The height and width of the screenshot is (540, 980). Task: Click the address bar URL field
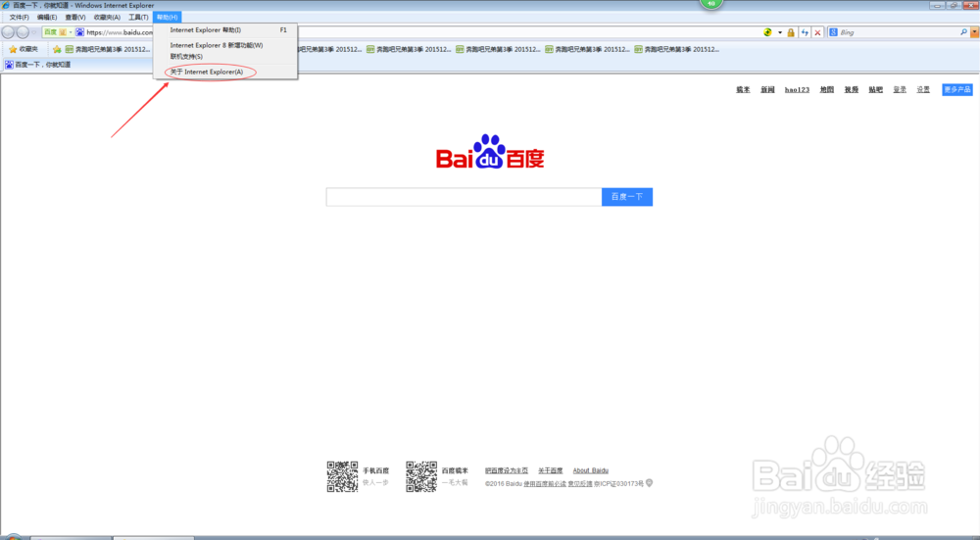(120, 32)
